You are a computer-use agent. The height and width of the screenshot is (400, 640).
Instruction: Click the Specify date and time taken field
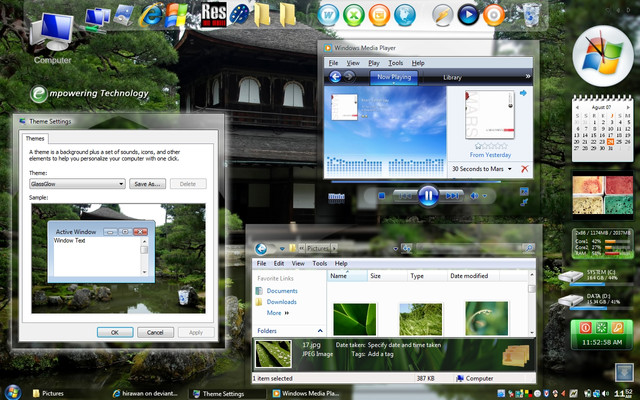pyautogui.click(x=404, y=345)
